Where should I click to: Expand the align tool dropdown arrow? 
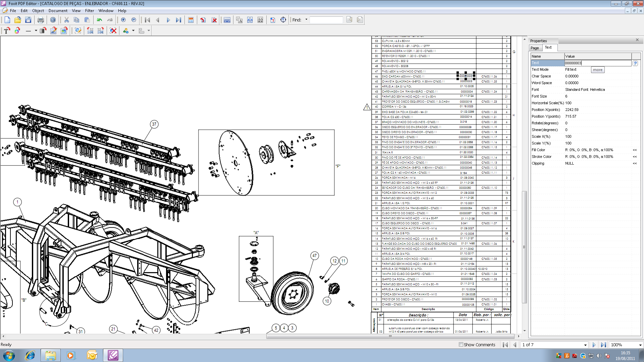click(x=149, y=31)
